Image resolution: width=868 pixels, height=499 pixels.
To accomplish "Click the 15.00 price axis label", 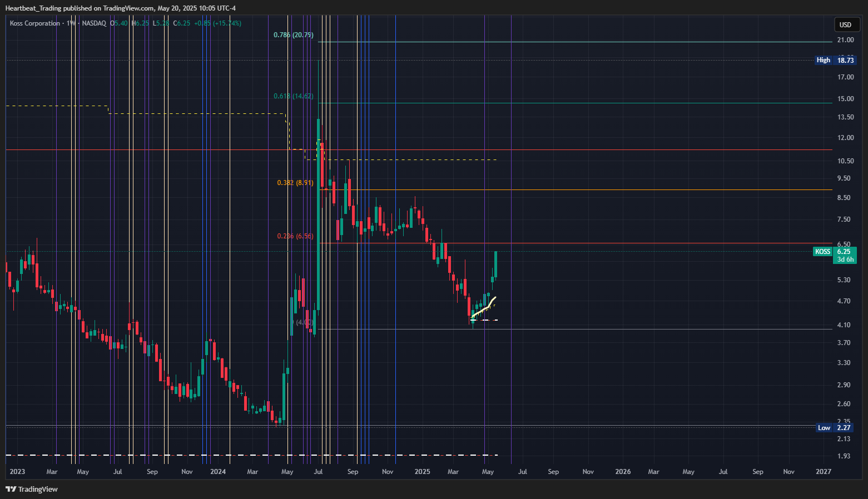I will [845, 99].
